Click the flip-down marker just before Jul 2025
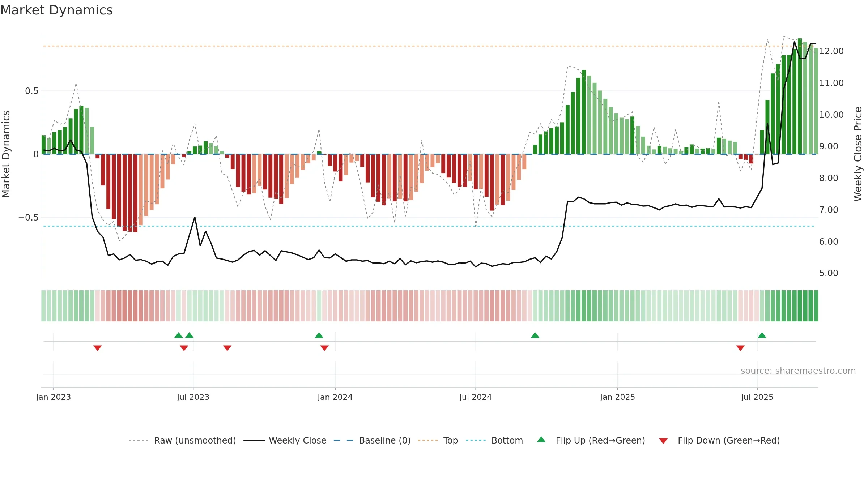The height and width of the screenshot is (488, 868). click(x=740, y=348)
